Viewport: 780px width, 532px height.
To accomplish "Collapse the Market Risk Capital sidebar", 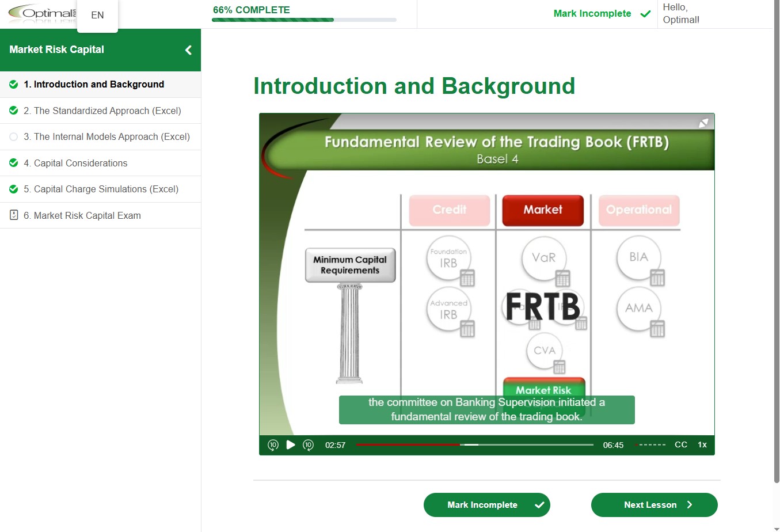I will 188,50.
